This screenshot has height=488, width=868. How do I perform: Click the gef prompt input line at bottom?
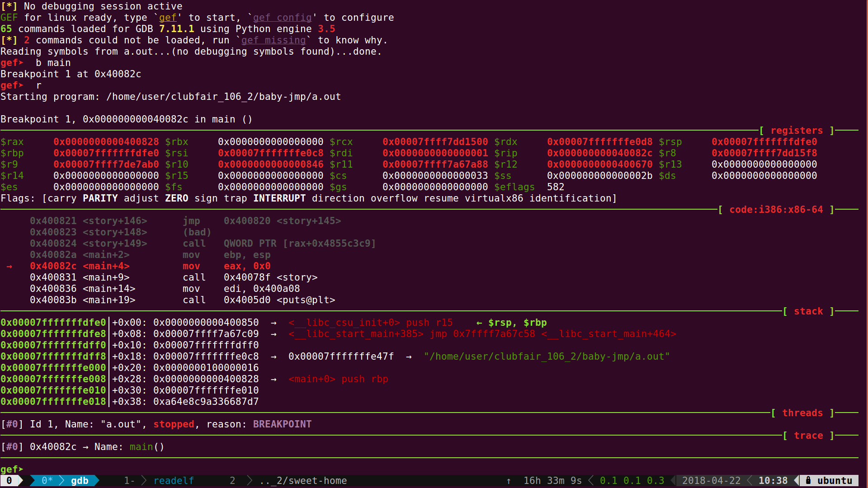tap(136, 469)
